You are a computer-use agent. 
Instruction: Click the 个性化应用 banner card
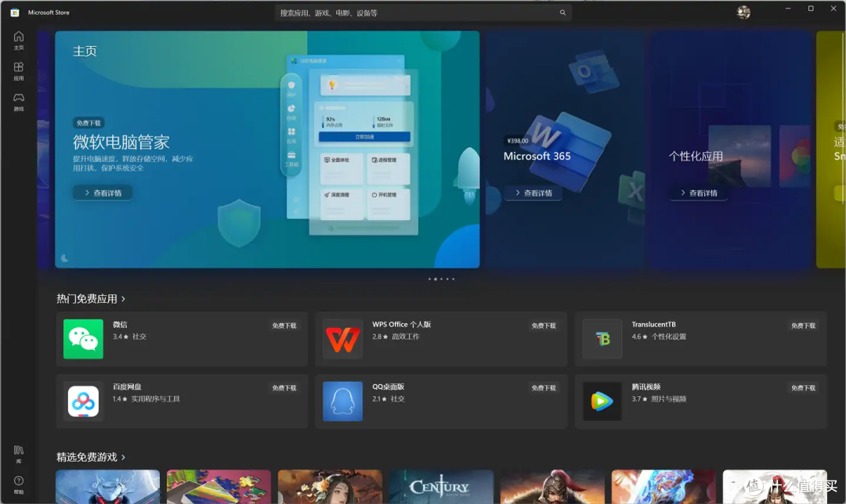(731, 149)
